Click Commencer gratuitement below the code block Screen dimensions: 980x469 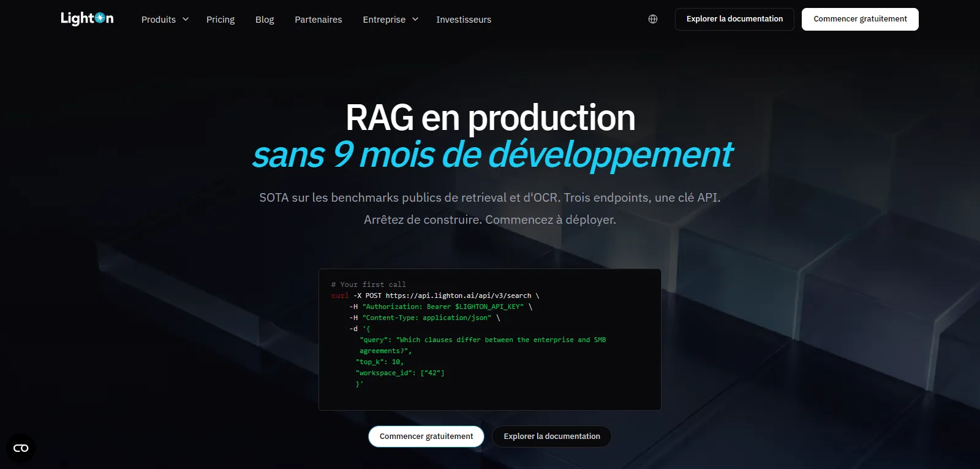[426, 437]
